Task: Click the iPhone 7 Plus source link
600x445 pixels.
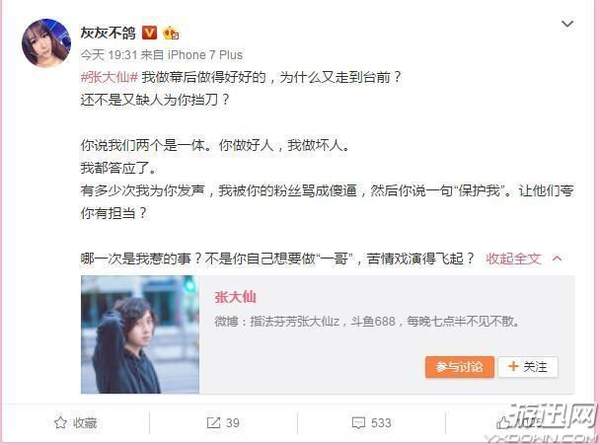Action: point(205,55)
